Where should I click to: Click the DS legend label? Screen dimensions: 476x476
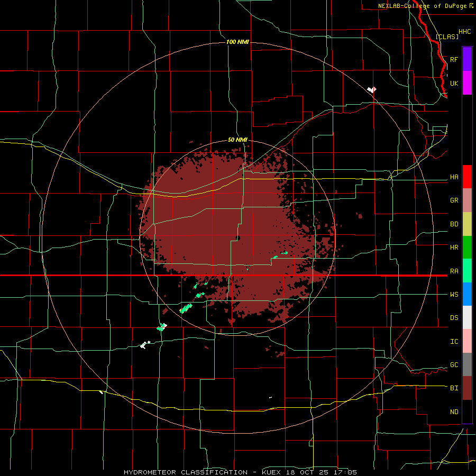[454, 318]
